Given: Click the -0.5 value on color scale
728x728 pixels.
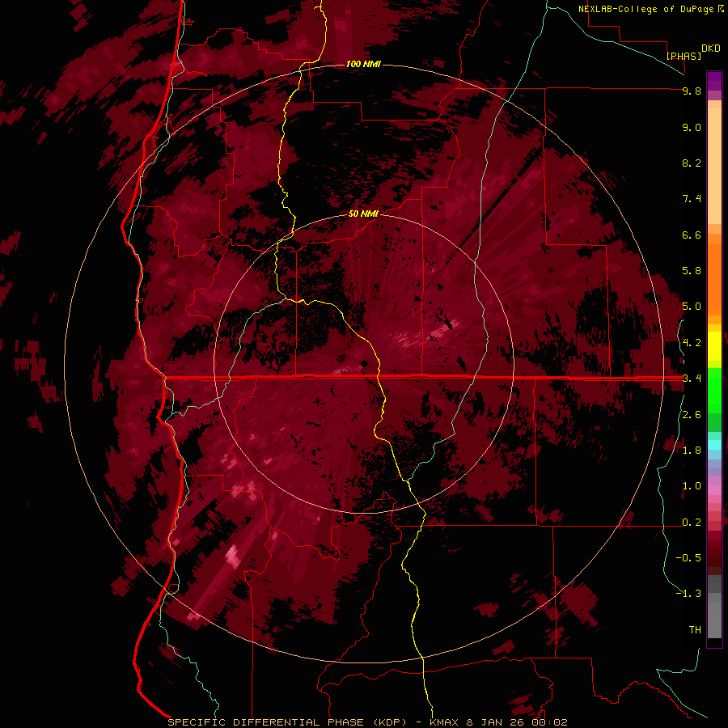Looking at the screenshot, I should point(688,558).
